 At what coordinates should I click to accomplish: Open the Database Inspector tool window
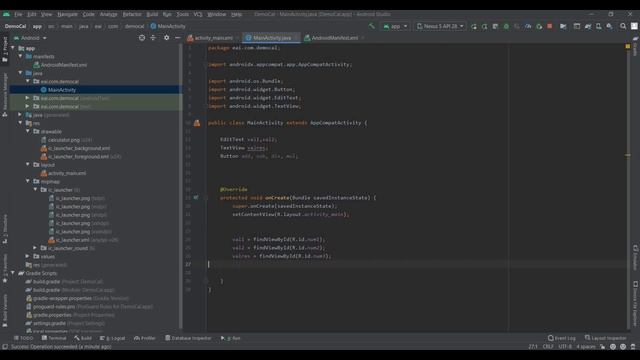[188, 338]
